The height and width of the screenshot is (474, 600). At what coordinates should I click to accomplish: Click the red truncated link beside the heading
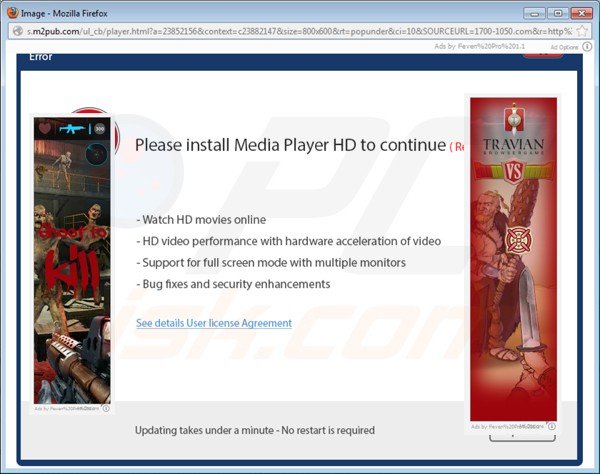(457, 147)
